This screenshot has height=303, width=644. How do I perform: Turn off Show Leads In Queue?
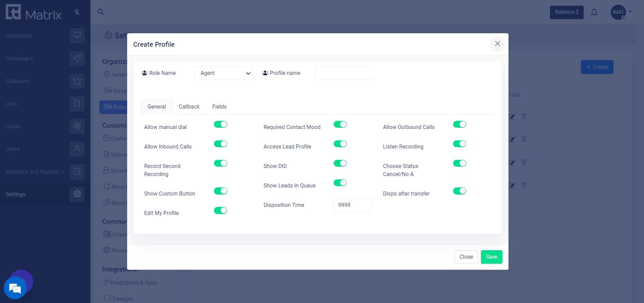[340, 183]
